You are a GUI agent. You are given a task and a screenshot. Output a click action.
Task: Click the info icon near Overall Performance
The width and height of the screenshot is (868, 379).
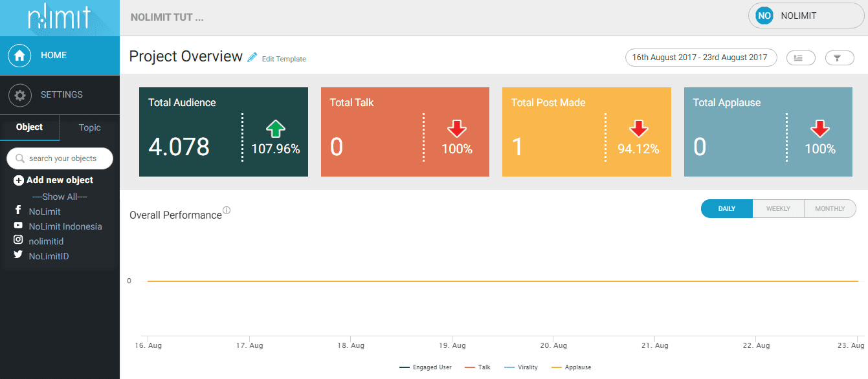click(227, 210)
